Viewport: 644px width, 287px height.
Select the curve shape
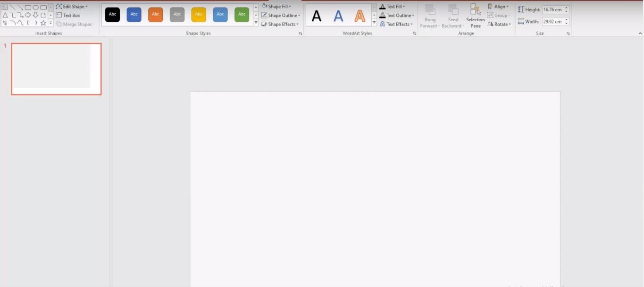coord(20,23)
